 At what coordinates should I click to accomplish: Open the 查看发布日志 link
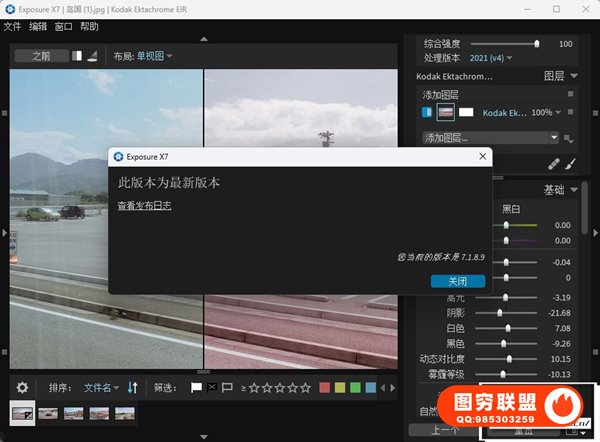(x=145, y=206)
